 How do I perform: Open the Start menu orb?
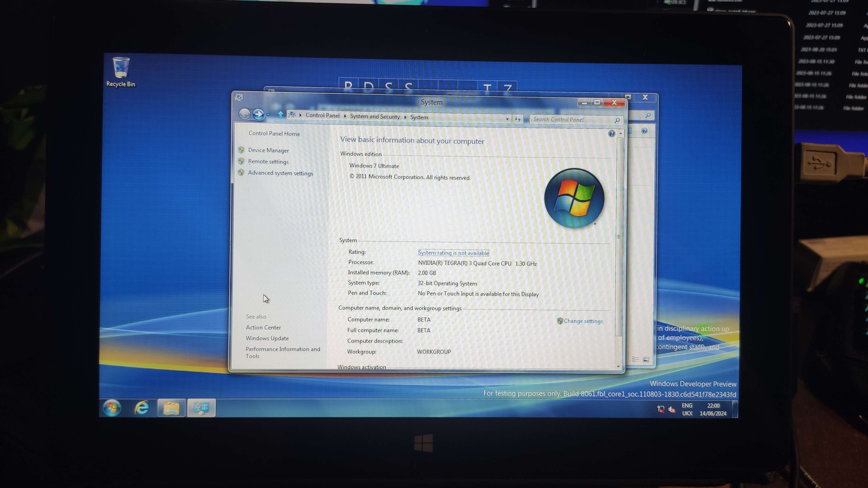tap(112, 408)
